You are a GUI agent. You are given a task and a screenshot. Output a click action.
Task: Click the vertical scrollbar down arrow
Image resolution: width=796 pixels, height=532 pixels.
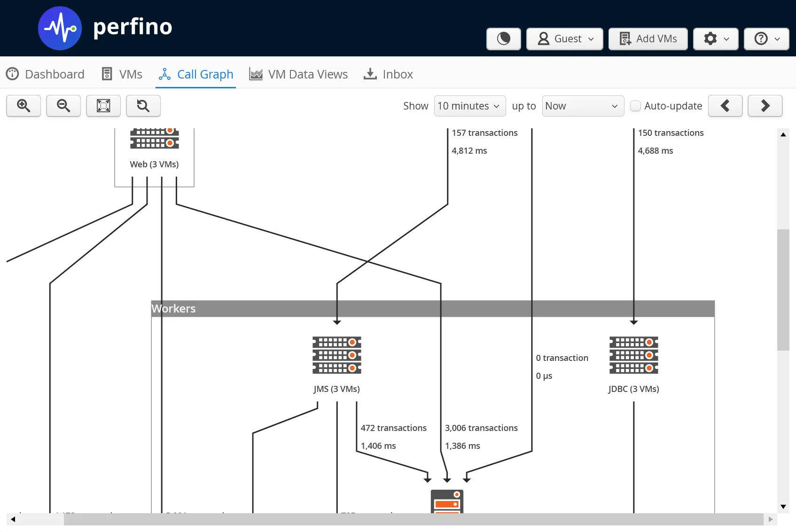(783, 507)
